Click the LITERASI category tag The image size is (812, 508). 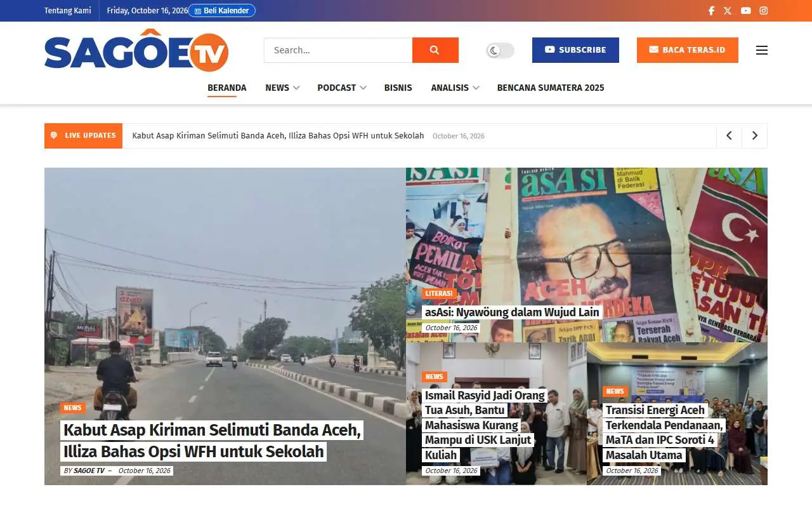(x=439, y=293)
